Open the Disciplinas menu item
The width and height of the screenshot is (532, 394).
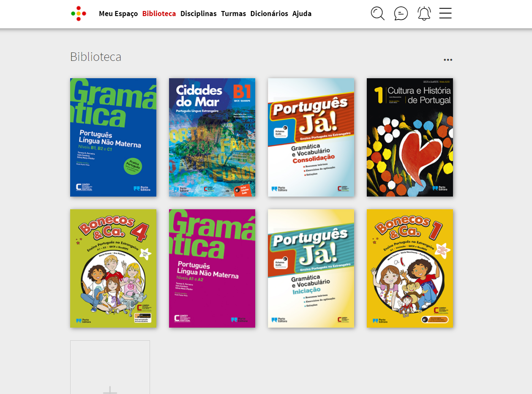[x=198, y=14]
